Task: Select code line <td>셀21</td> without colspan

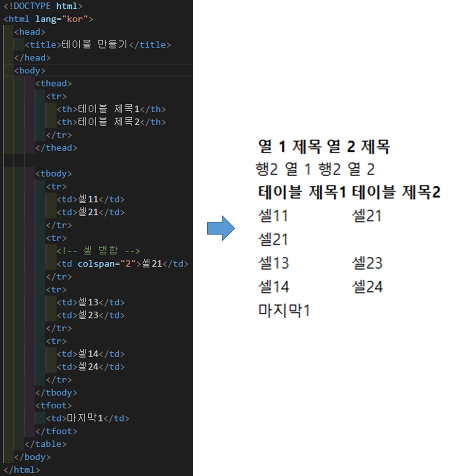Action: tap(91, 212)
